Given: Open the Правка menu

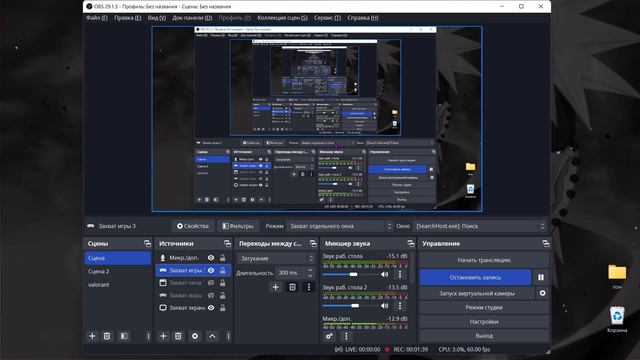Looking at the screenshot, I should (x=127, y=18).
